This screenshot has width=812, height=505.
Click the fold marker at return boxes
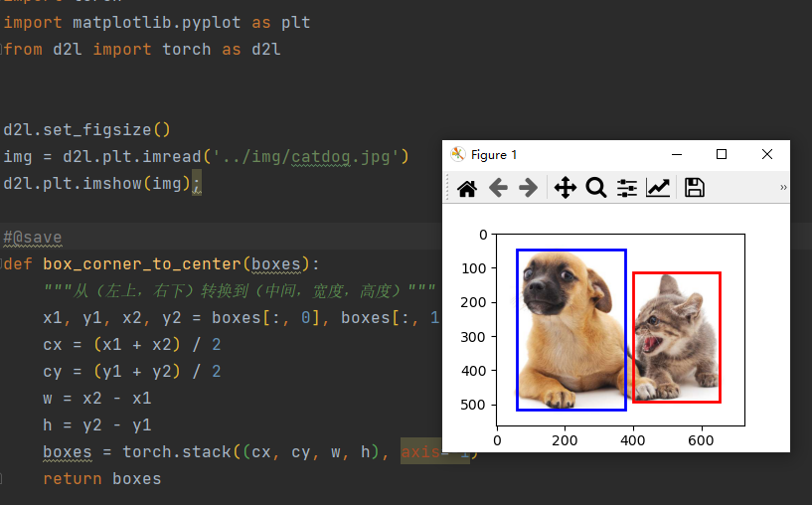tap(2, 478)
